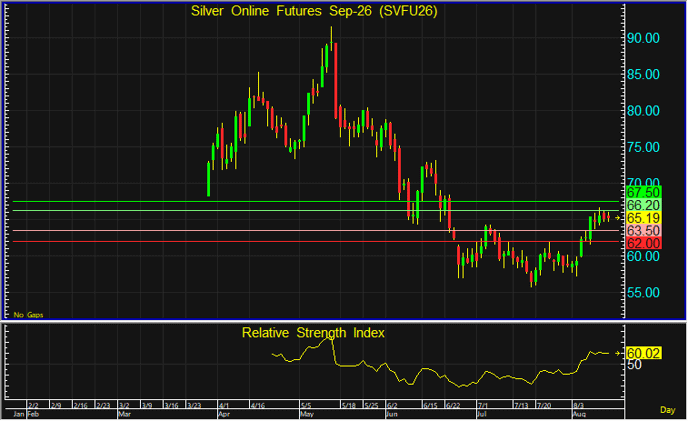
Task: Click the 2/2 date on time axis
Action: click(x=33, y=405)
